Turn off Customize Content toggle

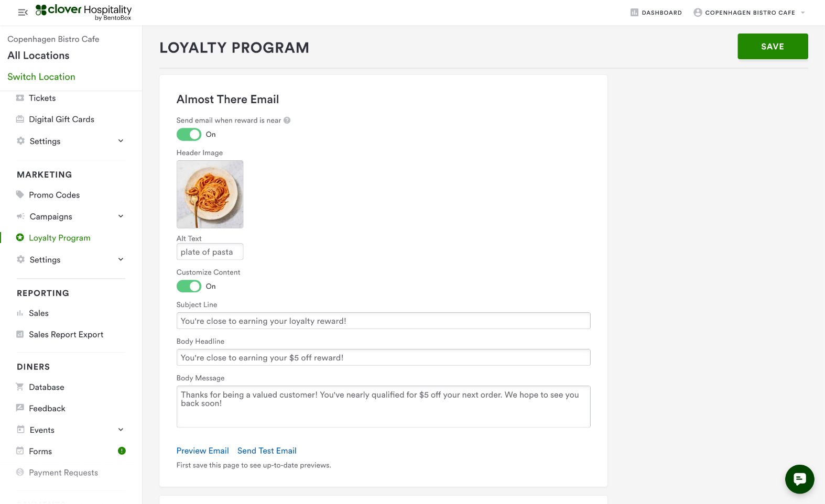pyautogui.click(x=189, y=287)
